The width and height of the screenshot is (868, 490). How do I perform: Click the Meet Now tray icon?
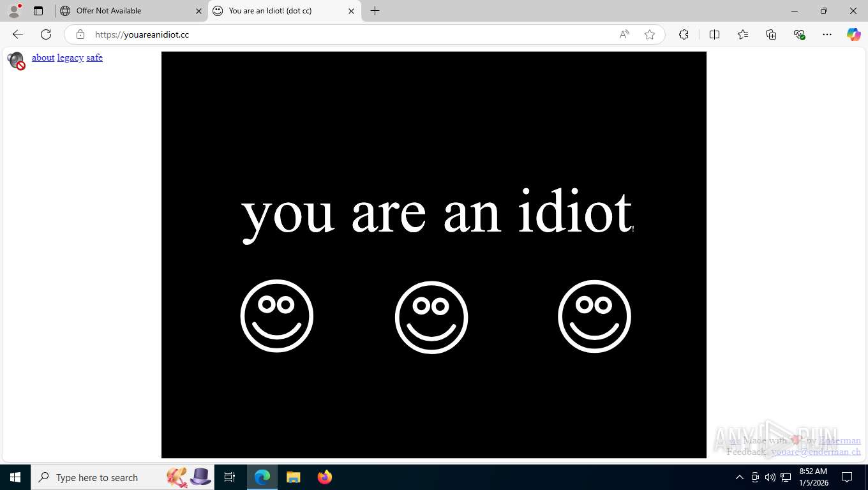point(755,477)
